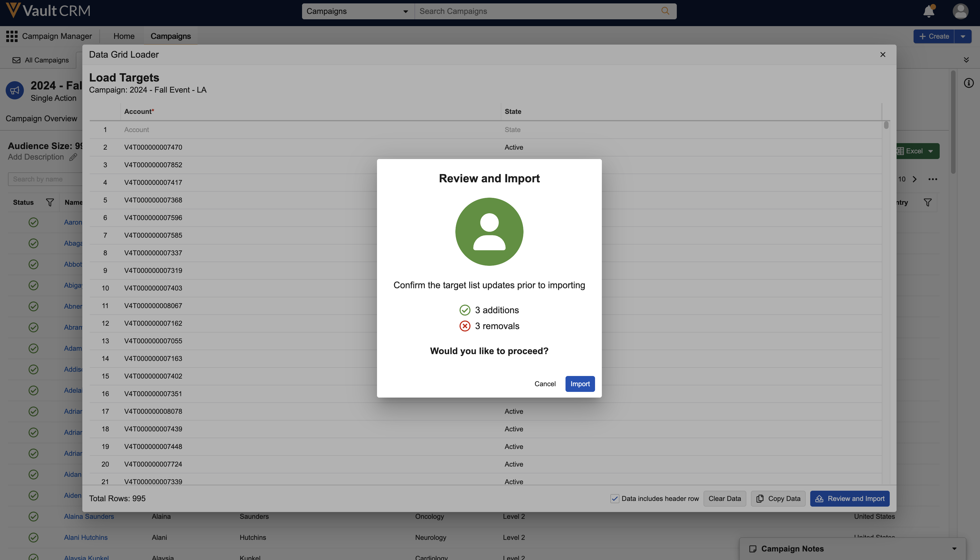The height and width of the screenshot is (560, 980).
Task: Switch to the Home tab
Action: pos(124,36)
